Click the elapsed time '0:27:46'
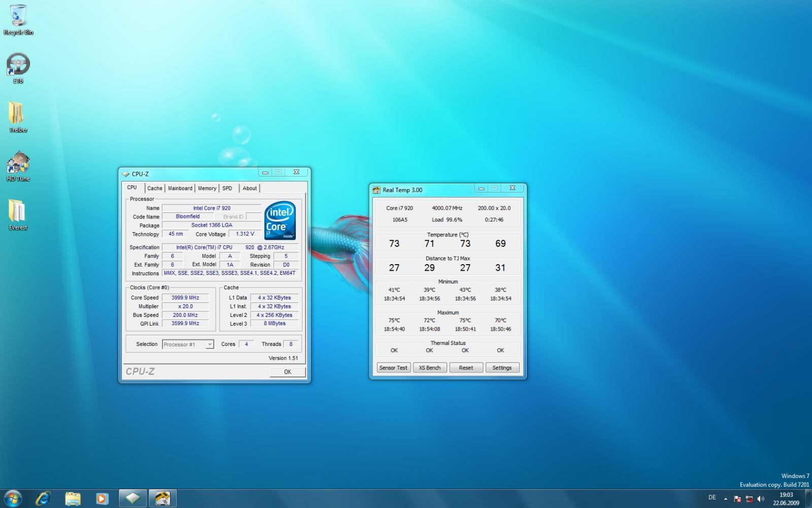The width and height of the screenshot is (812, 508). click(x=494, y=220)
